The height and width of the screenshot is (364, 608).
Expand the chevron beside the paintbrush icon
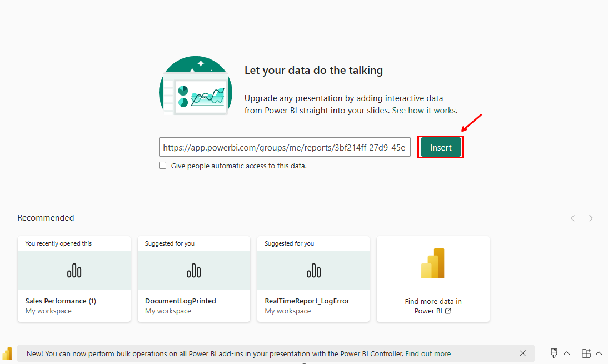(x=567, y=353)
